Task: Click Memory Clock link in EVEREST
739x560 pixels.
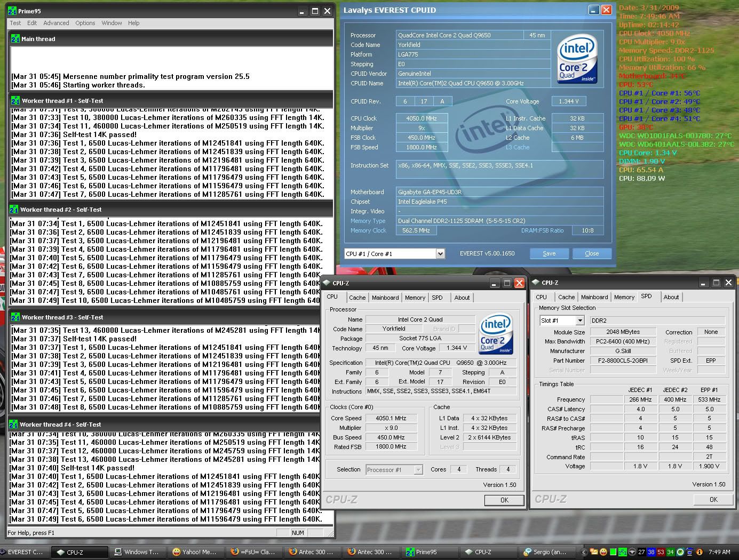Action: (368, 230)
